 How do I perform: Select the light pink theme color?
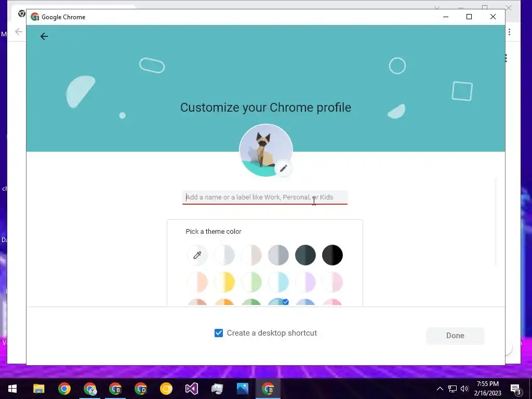point(332,282)
